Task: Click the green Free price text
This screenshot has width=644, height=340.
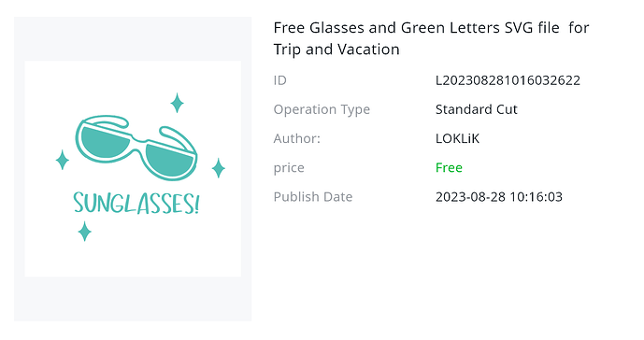Action: pos(449,167)
